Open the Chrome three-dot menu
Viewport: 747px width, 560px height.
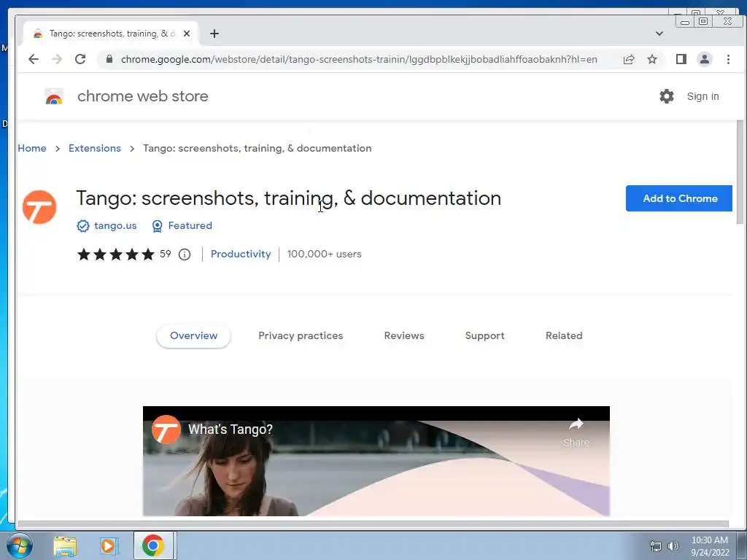coord(728,59)
